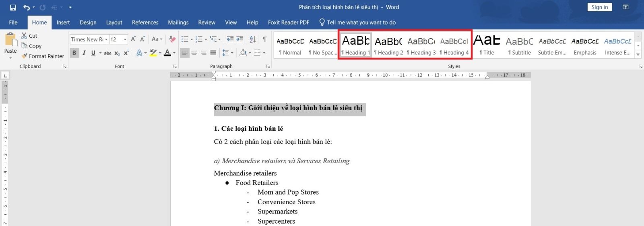Justify the paragraph text
This screenshot has height=226, width=644.
pos(213,53)
